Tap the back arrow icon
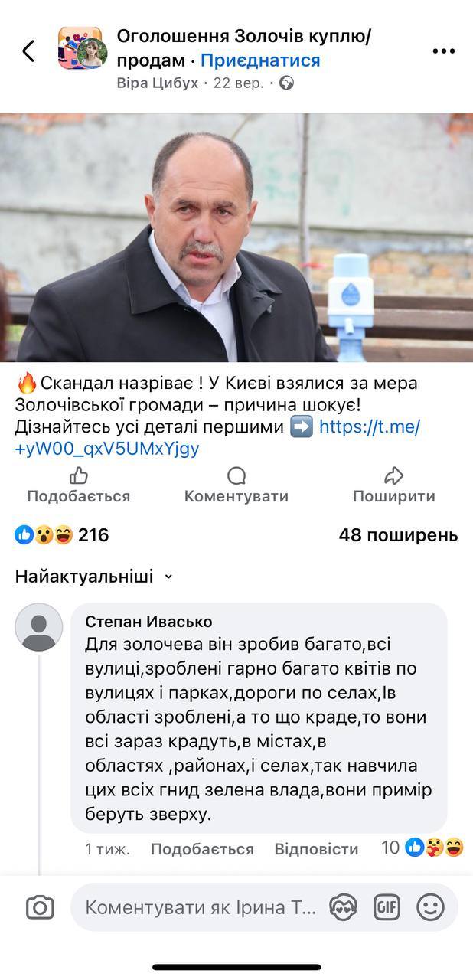Viewport: 473px width, 980px height. click(x=28, y=51)
